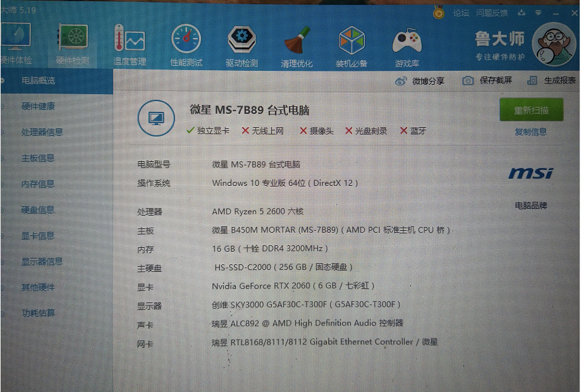Image resolution: width=581 pixels, height=392 pixels.
Task: Click the 无线上网 unavailable indicator
Action: point(263,131)
